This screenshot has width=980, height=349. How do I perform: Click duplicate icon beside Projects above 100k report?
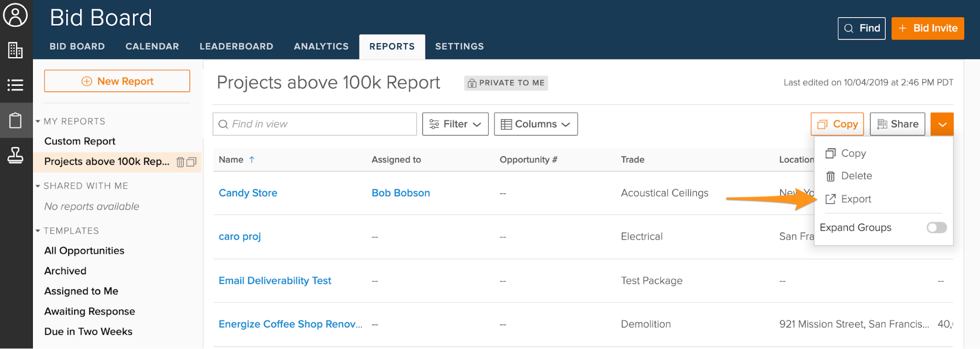coord(192,162)
